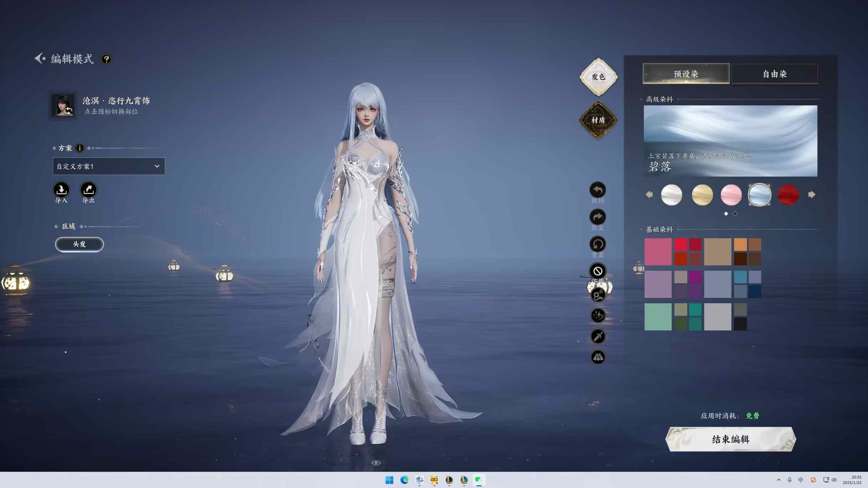868x488 pixels.
Task: Click the 还原 prohibited-circle icon
Action: tap(598, 271)
